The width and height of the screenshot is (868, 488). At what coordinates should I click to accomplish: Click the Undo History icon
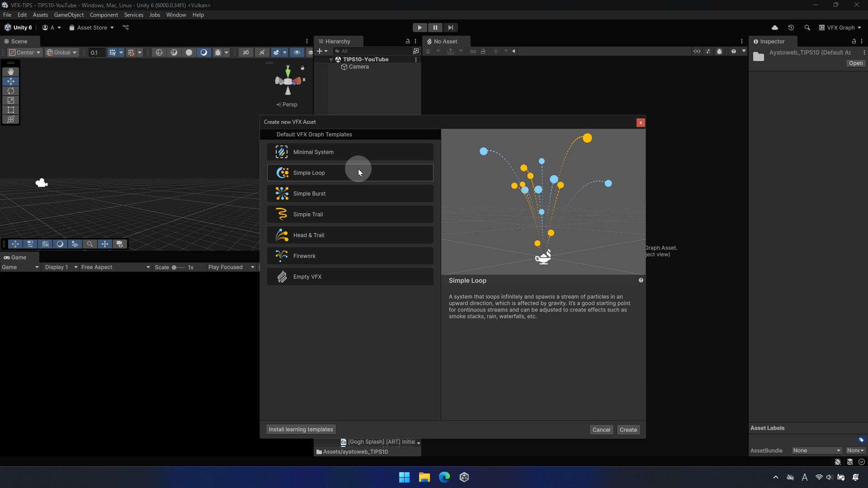point(791,28)
